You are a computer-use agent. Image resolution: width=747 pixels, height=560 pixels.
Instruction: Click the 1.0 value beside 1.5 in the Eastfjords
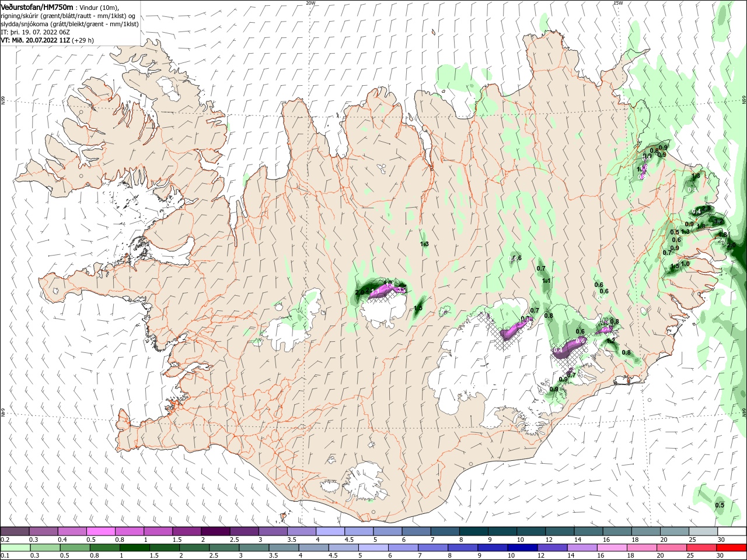point(685,264)
